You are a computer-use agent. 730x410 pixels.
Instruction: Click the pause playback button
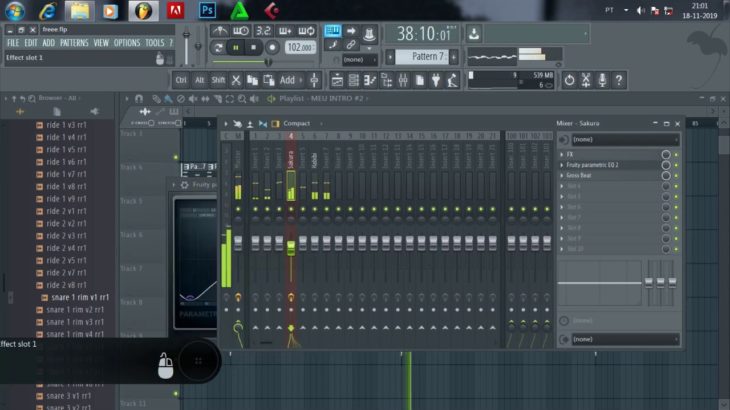[236, 47]
